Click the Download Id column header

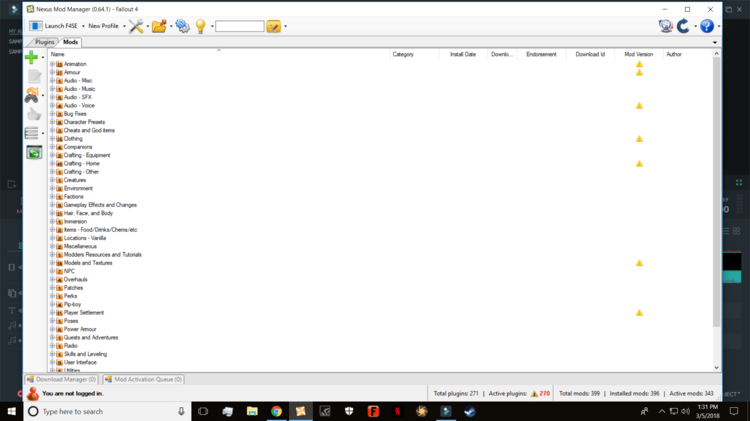(x=590, y=55)
